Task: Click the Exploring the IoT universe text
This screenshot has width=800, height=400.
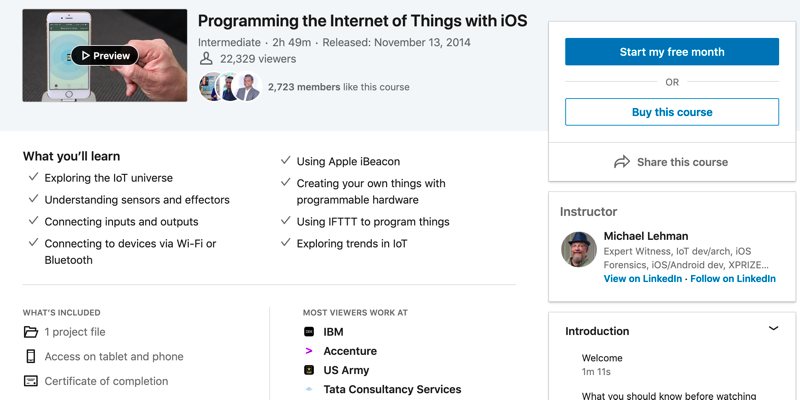Action: [109, 178]
